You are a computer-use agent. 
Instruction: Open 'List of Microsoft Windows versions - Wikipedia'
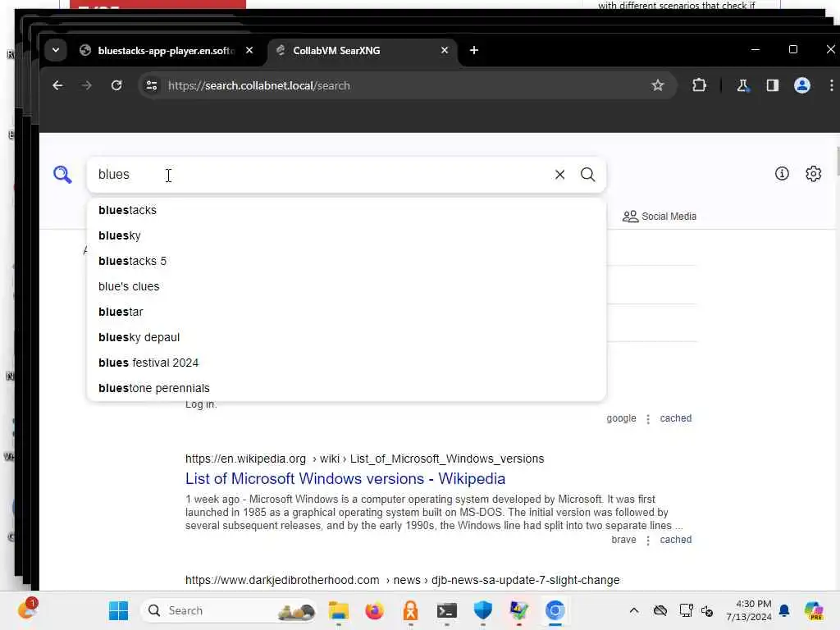pyautogui.click(x=345, y=479)
